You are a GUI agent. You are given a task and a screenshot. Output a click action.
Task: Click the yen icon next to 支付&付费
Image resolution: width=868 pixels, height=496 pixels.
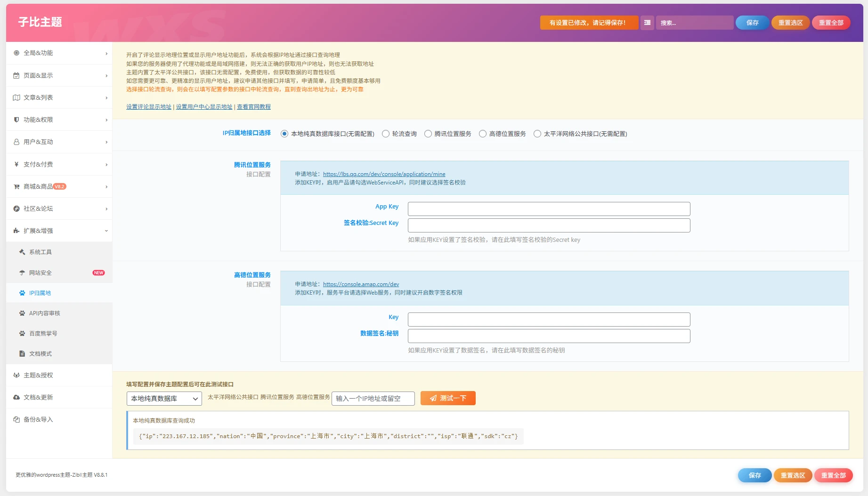(x=16, y=164)
